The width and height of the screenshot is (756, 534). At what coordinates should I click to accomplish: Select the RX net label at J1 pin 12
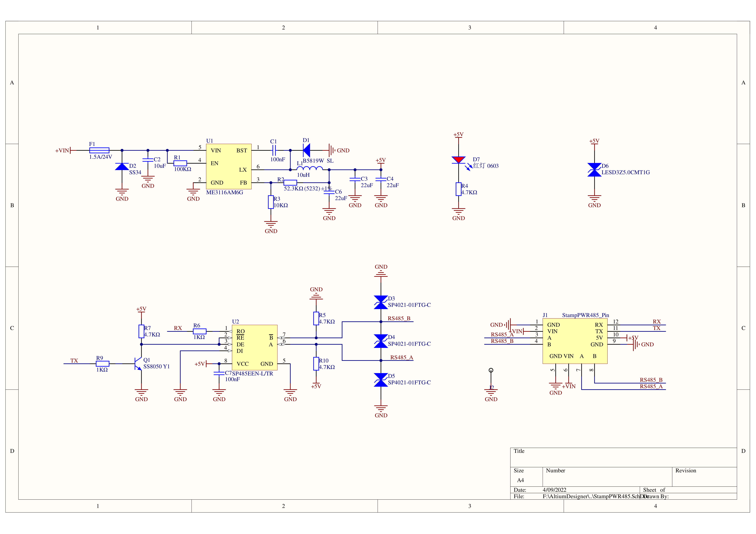(x=657, y=322)
